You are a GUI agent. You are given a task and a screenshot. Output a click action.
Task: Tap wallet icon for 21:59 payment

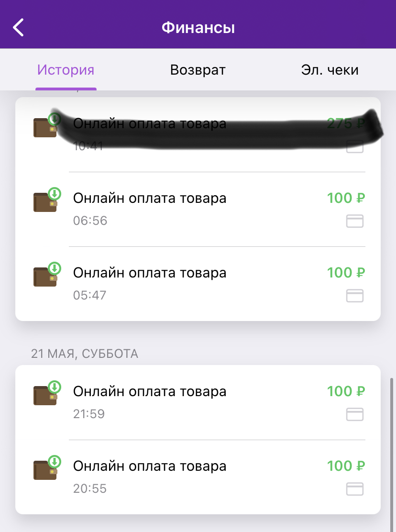tap(47, 393)
